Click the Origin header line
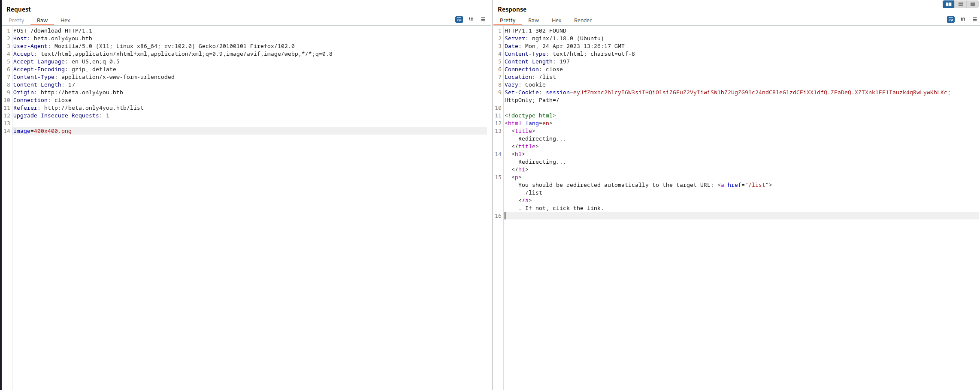Viewport: 980px width, 390px height. click(x=68, y=93)
